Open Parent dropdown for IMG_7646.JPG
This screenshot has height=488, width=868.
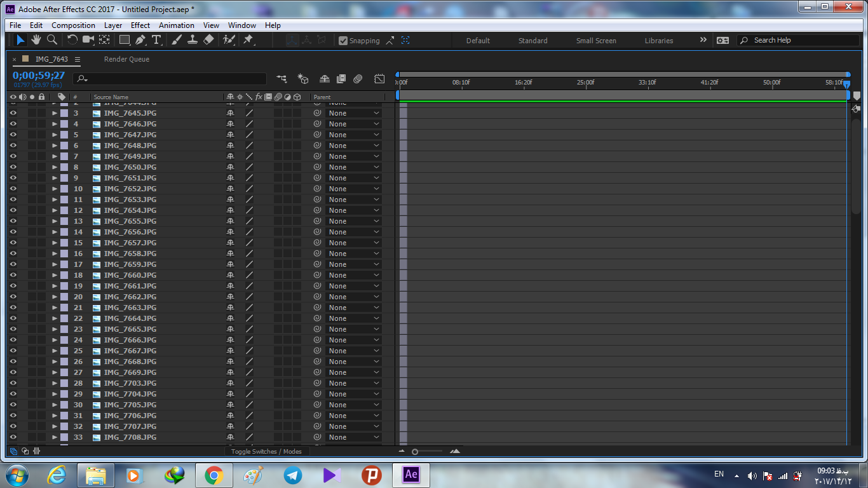coord(353,124)
